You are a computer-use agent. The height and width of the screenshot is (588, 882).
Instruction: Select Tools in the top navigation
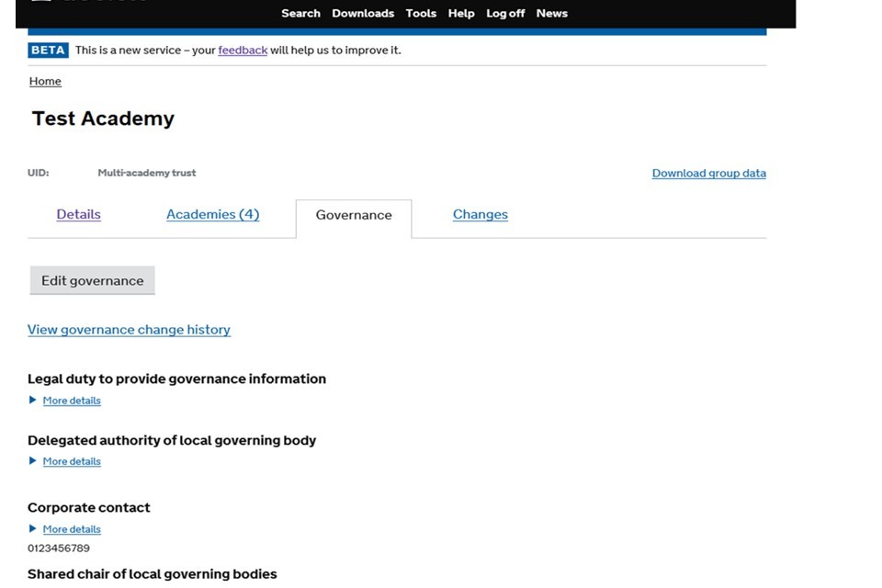coord(421,14)
